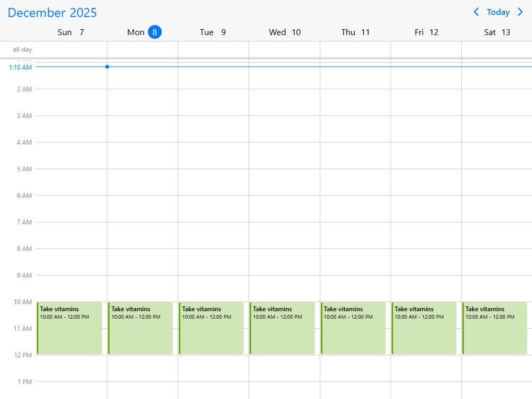Select the Wed 10 day header

pos(285,32)
